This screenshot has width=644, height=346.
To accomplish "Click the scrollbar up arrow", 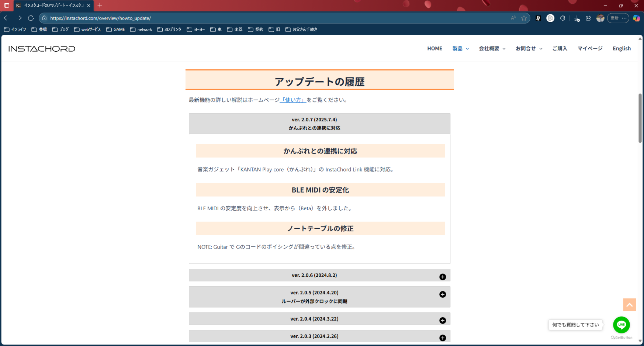I will (x=640, y=38).
